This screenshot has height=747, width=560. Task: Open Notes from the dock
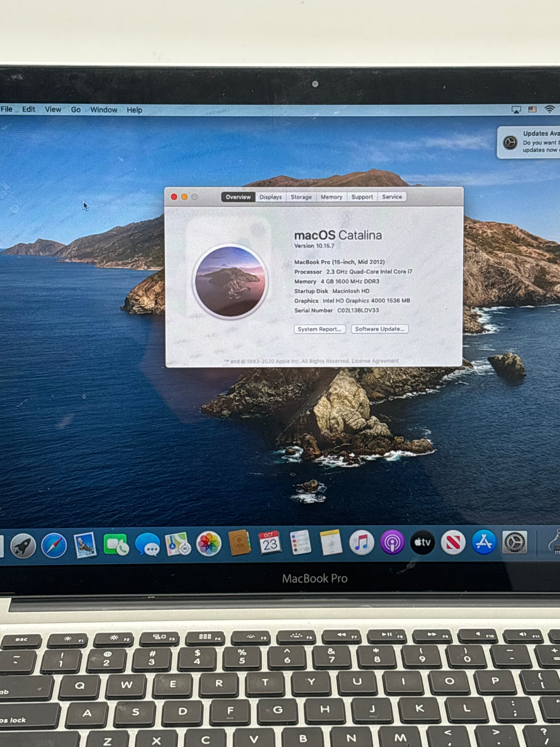click(331, 542)
